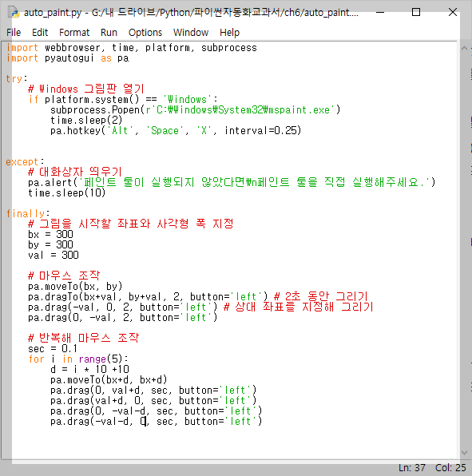Click the 'pa.hotkey' Alt Space X line
This screenshot has height=476, width=472.
[176, 131]
